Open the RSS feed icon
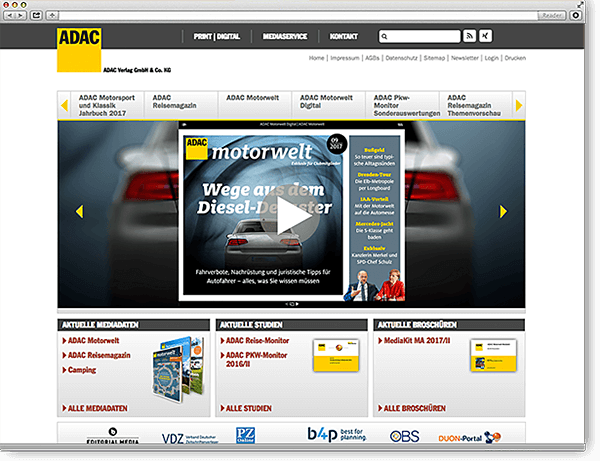The width and height of the screenshot is (600, 461). [470, 36]
